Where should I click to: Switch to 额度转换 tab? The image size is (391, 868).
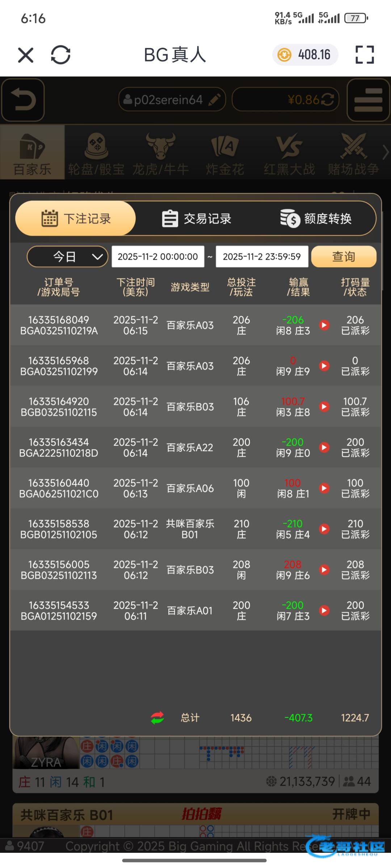316,218
